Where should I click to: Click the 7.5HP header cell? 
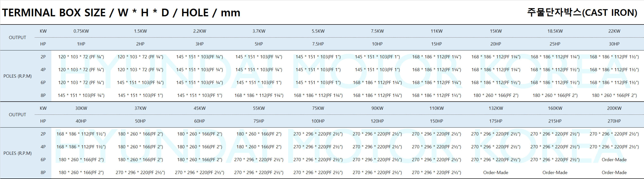(x=318, y=44)
